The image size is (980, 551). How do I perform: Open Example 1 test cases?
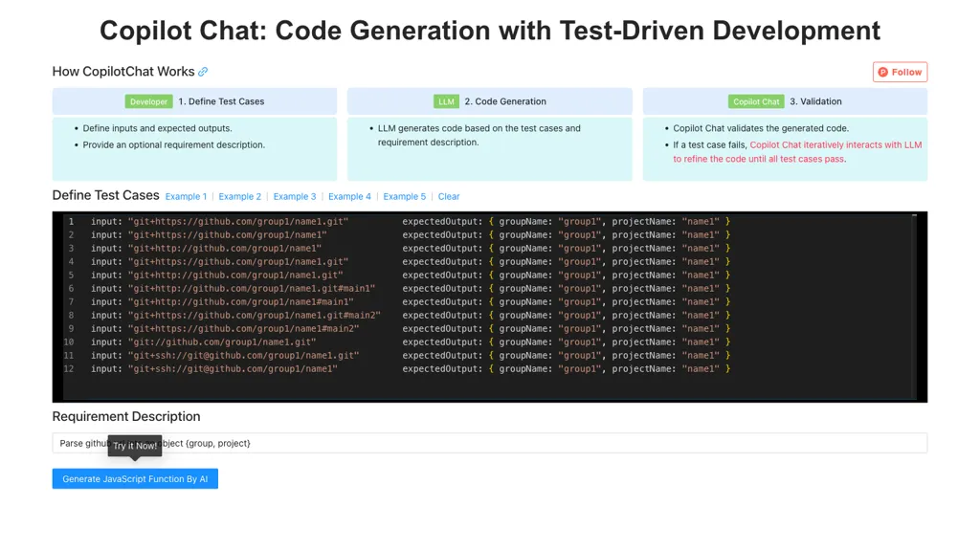186,196
